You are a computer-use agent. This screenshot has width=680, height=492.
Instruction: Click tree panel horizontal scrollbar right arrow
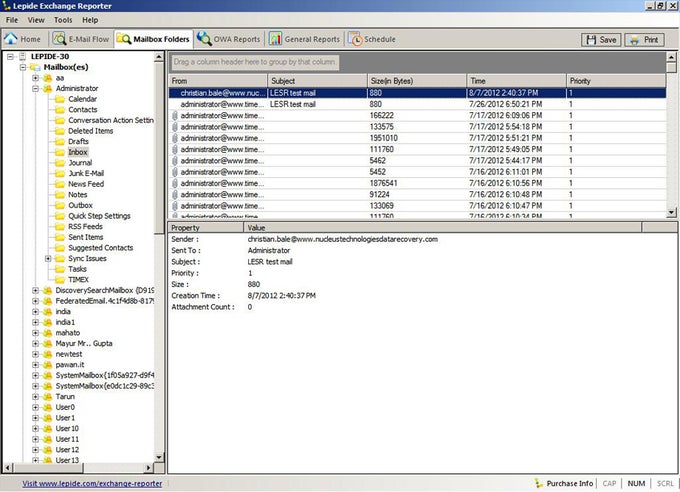click(x=149, y=468)
